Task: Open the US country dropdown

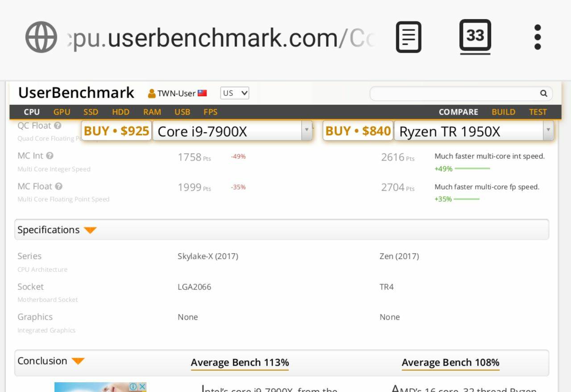Action: [235, 93]
